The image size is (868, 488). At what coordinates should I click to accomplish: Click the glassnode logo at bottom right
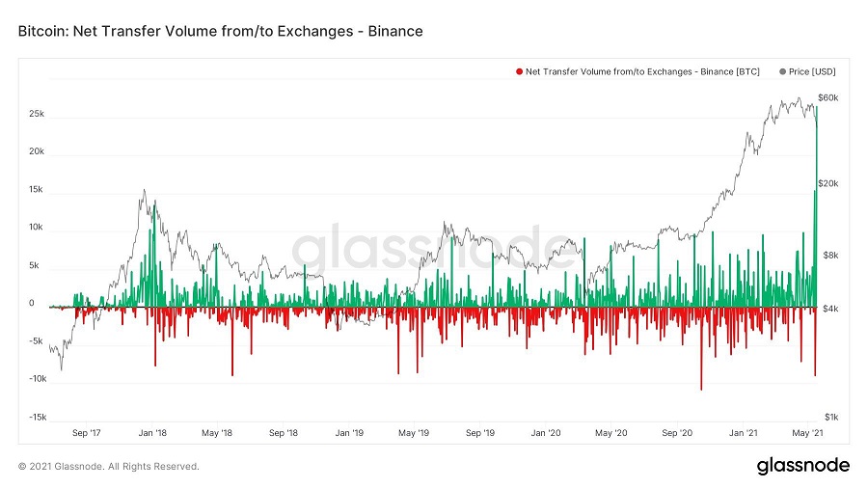click(801, 466)
